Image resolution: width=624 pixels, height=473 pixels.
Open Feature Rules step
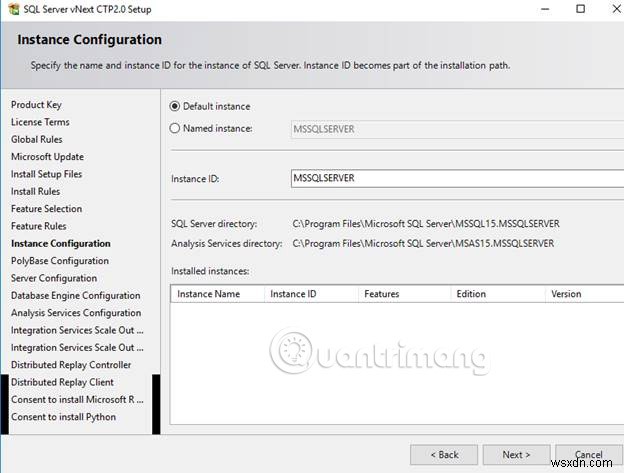(x=39, y=226)
